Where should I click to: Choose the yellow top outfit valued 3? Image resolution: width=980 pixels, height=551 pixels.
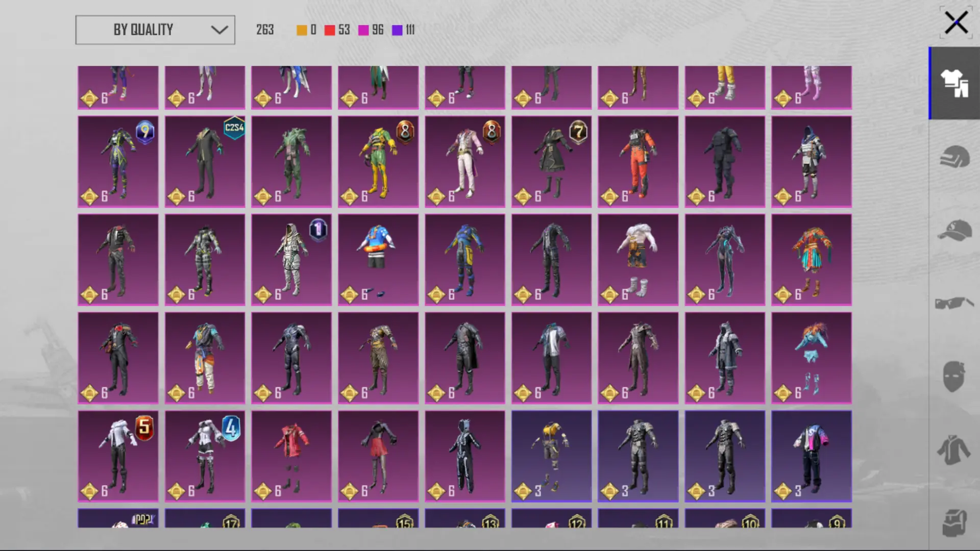click(551, 457)
